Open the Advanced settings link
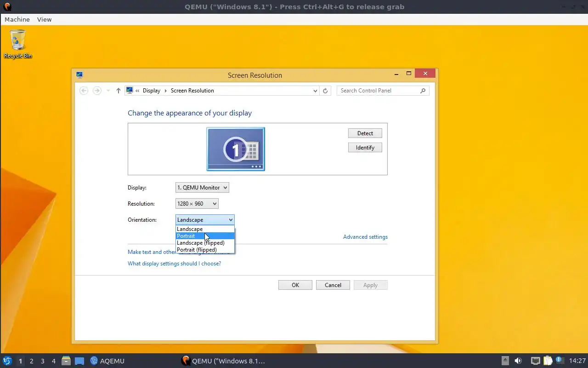The image size is (588, 368). 365,237
